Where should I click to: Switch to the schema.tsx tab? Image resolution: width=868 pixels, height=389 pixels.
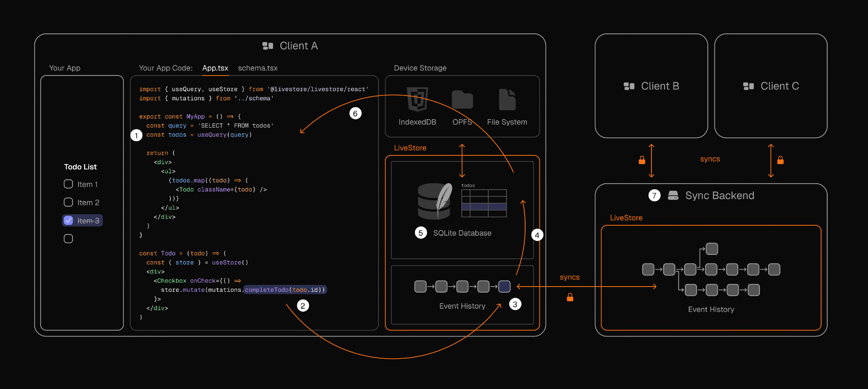(258, 68)
